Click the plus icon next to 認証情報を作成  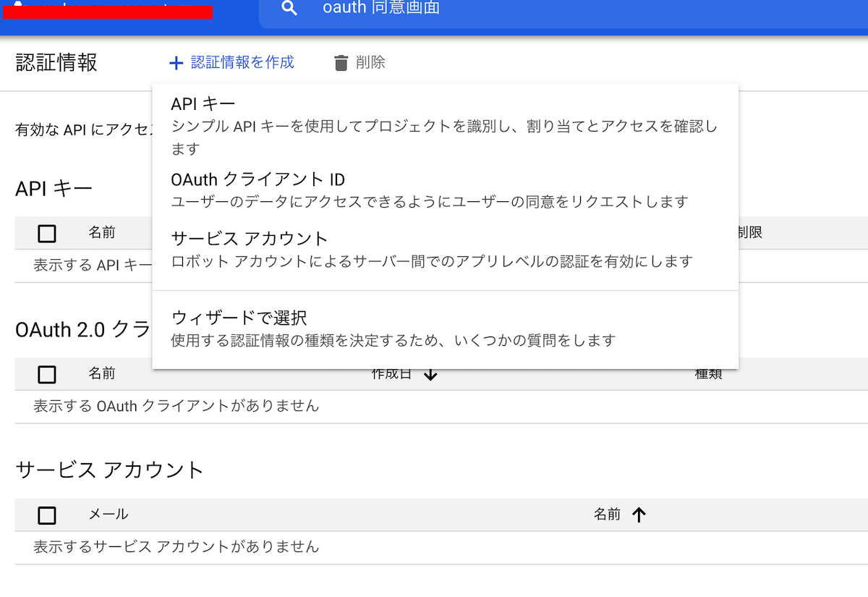176,64
